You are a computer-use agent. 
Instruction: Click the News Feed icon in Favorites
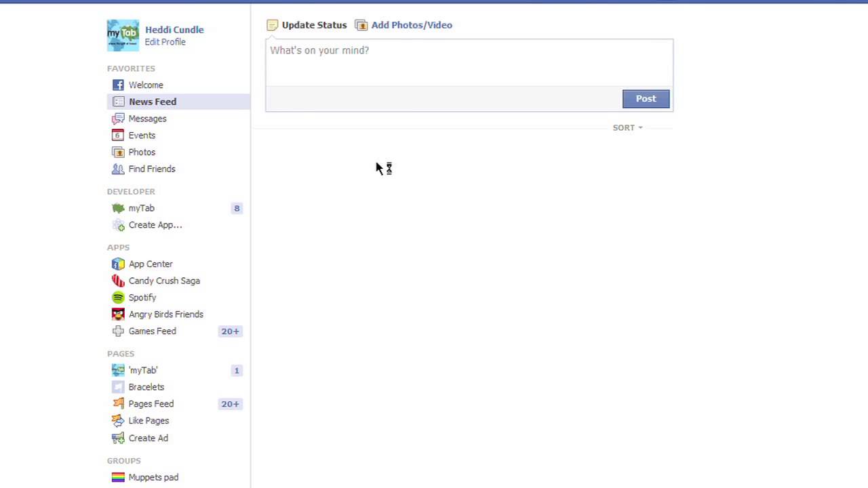pyautogui.click(x=118, y=102)
